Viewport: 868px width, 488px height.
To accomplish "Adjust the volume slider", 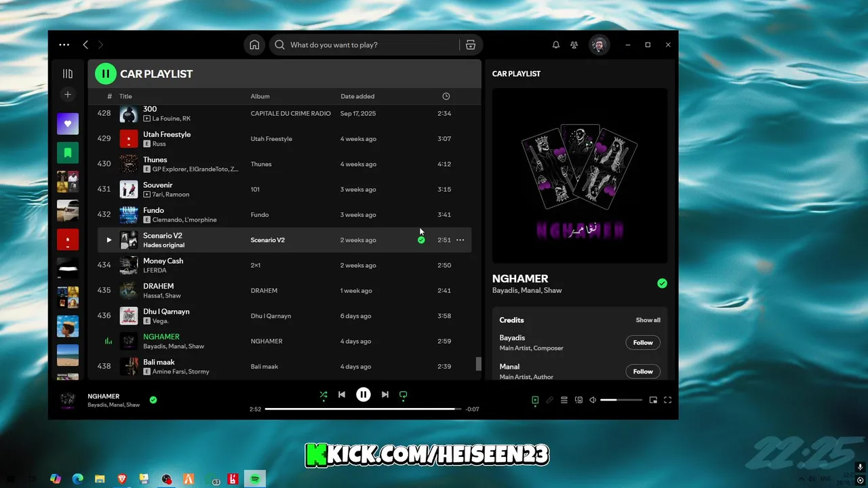I will click(621, 400).
